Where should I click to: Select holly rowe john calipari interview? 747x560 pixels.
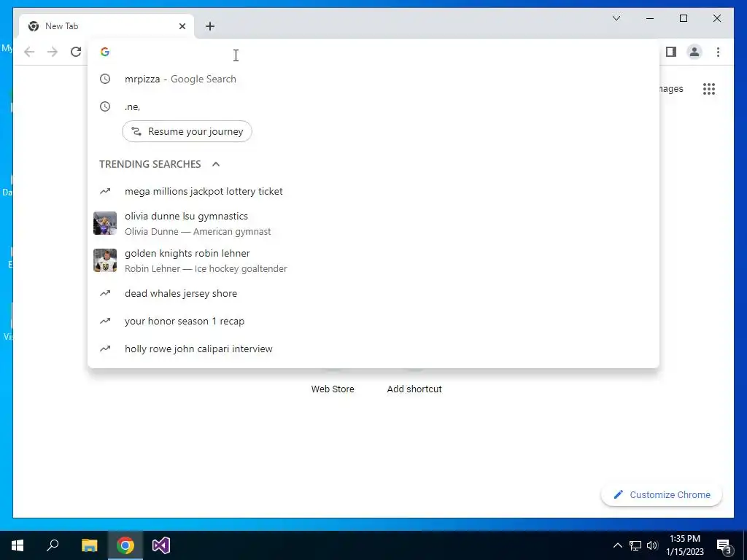pos(373,349)
